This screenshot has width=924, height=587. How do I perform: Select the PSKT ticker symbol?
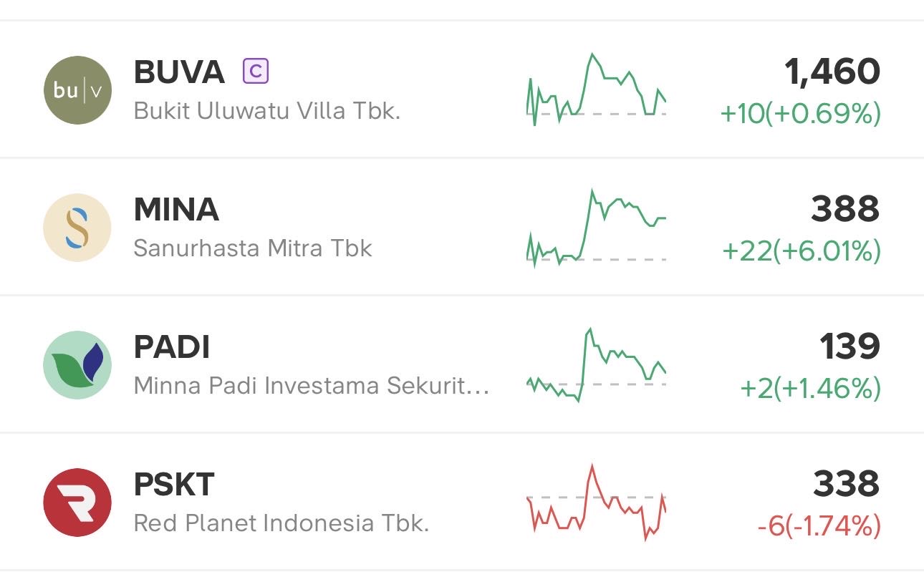[174, 485]
